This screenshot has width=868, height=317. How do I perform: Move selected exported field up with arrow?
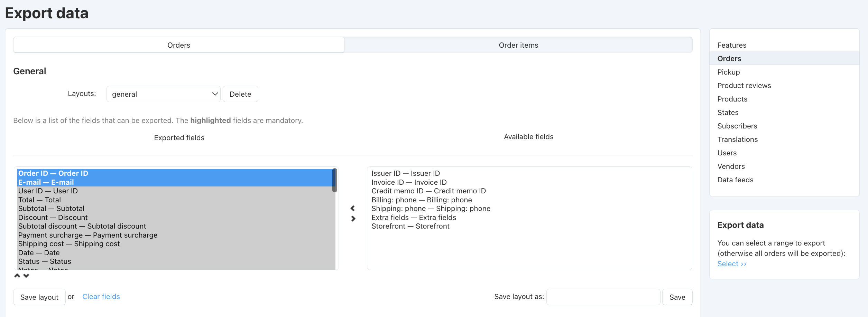[x=17, y=276]
